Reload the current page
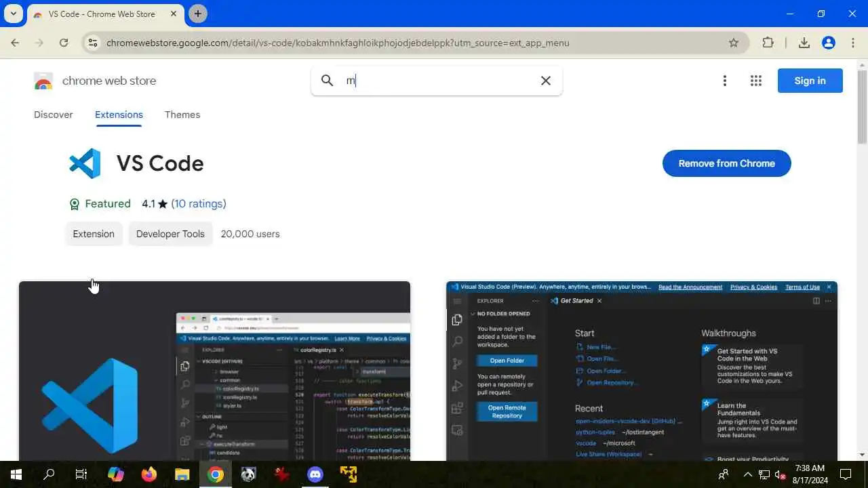 pos(64,43)
